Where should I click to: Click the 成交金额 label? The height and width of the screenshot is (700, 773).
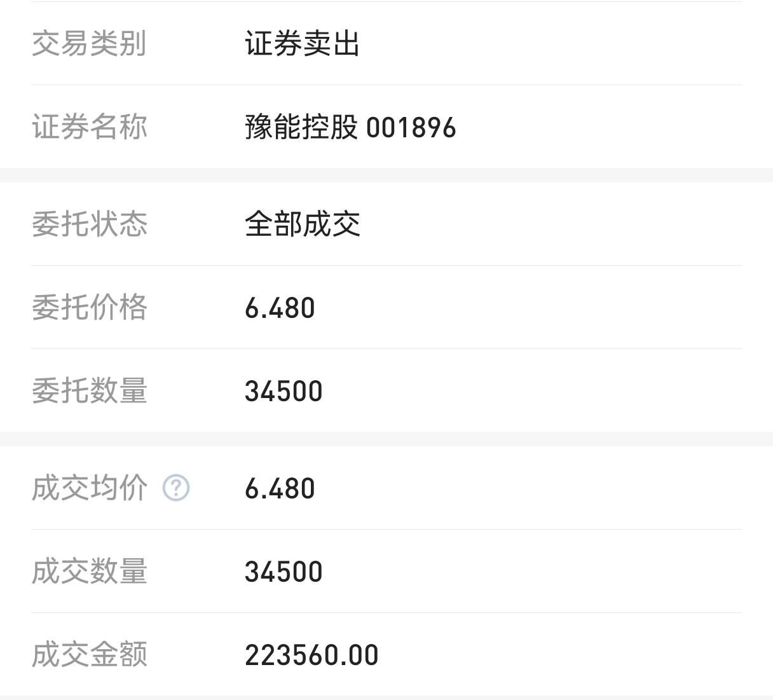coord(89,655)
